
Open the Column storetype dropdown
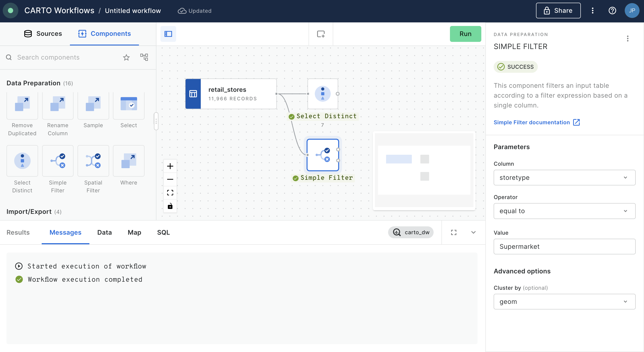tap(564, 178)
